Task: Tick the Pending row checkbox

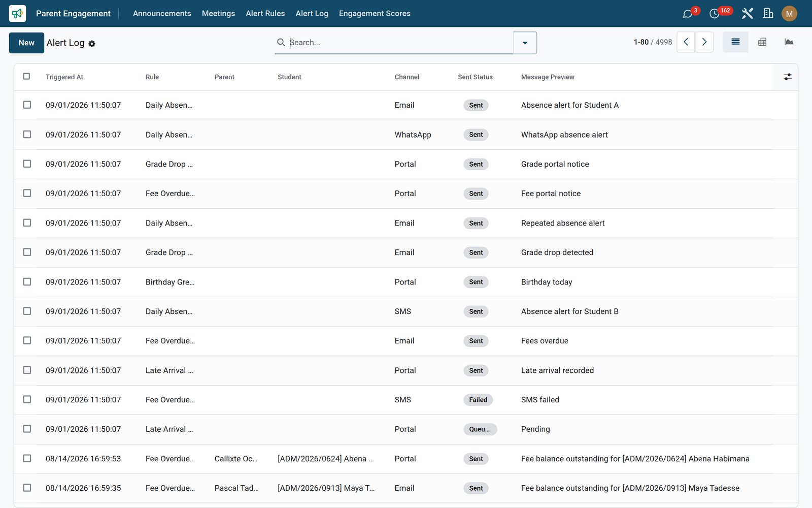Action: 27,429
